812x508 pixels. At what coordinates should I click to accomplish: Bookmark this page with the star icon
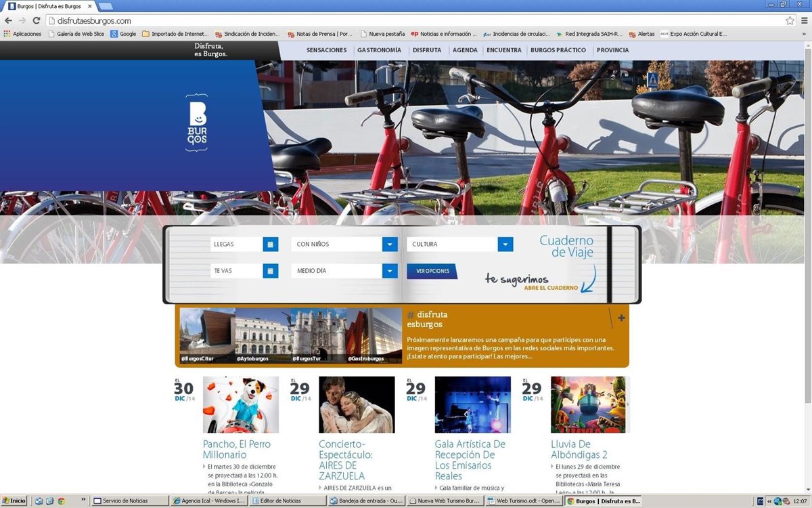tap(790, 21)
